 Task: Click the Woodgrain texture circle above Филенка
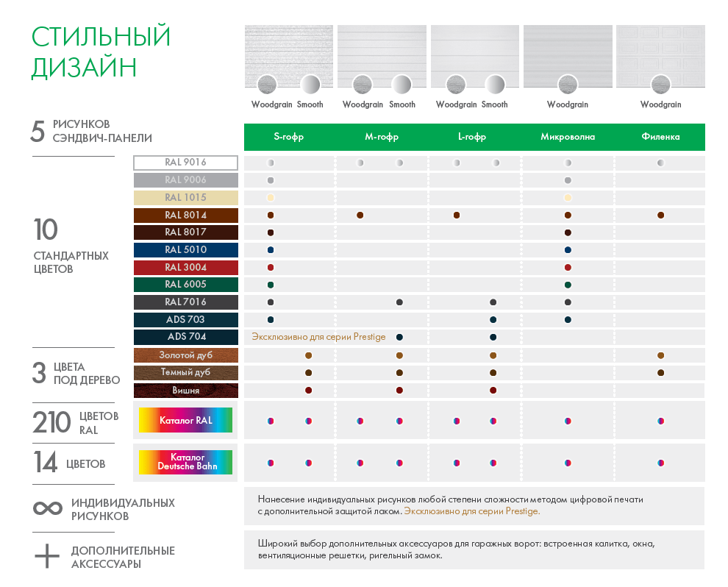pyautogui.click(x=660, y=85)
